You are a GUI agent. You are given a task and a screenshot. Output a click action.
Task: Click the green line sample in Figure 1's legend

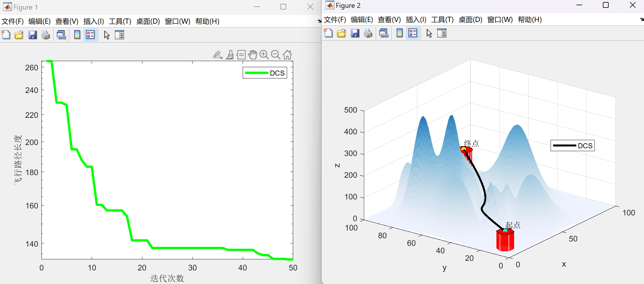pos(256,73)
